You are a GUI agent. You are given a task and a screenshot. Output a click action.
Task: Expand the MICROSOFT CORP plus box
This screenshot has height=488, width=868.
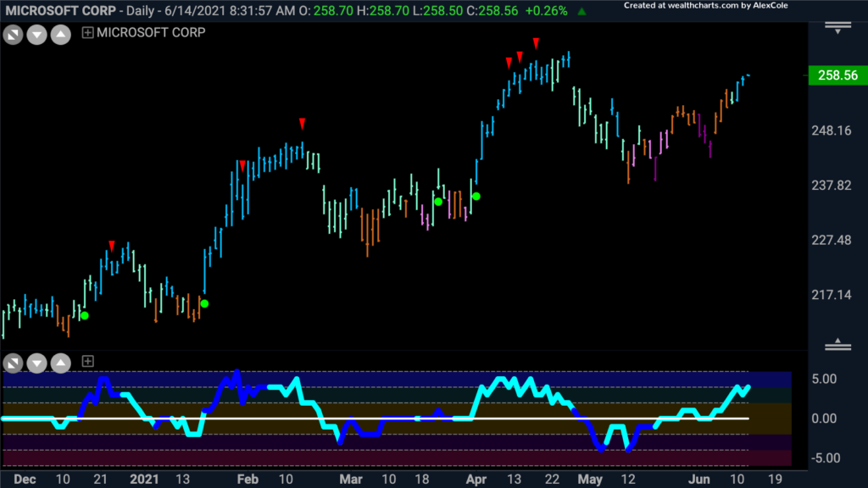87,33
